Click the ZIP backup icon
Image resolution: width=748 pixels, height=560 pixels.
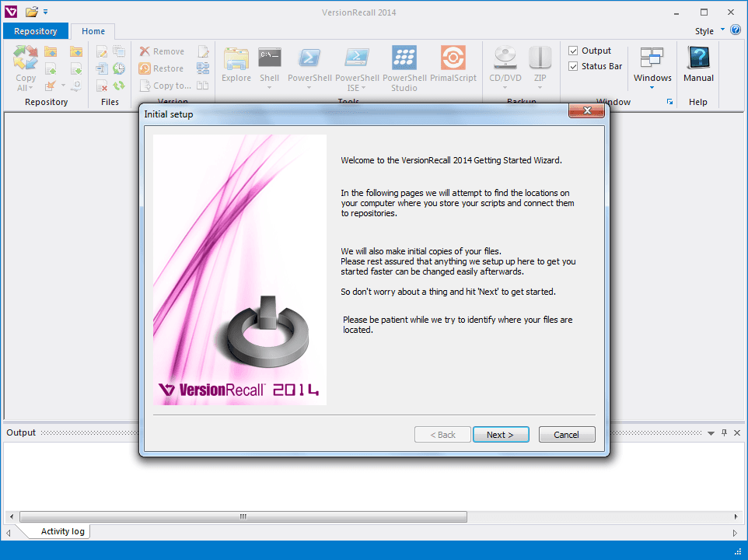tap(540, 58)
